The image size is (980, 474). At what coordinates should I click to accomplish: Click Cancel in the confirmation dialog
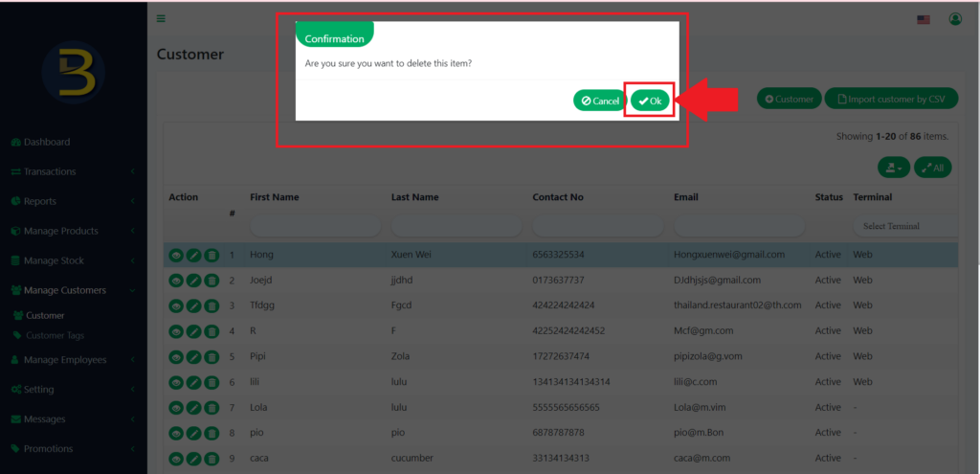pyautogui.click(x=600, y=101)
